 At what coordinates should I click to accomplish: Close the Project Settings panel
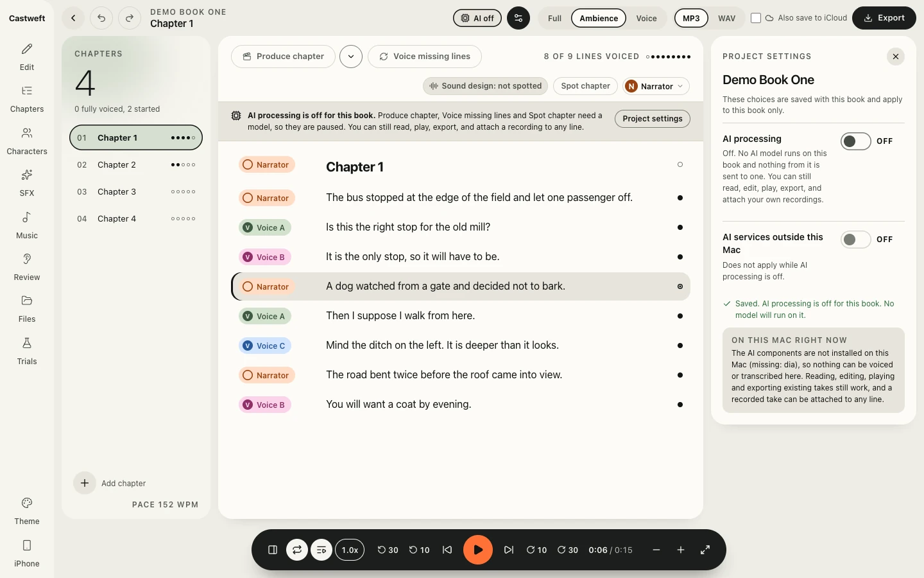(896, 57)
